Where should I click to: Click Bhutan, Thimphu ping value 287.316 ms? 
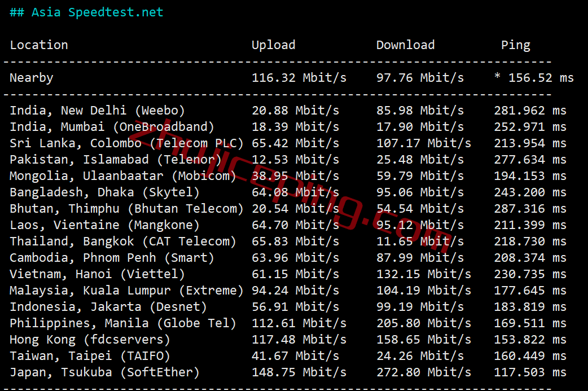[530, 209]
